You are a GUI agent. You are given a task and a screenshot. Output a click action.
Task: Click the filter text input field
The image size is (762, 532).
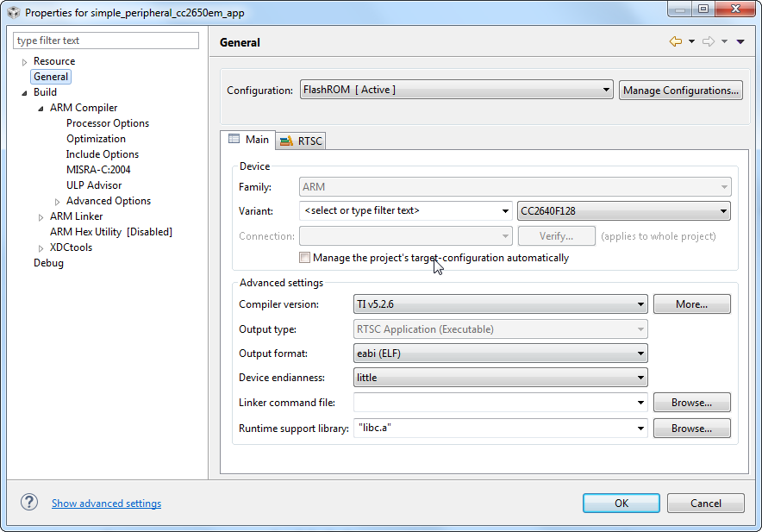point(106,41)
